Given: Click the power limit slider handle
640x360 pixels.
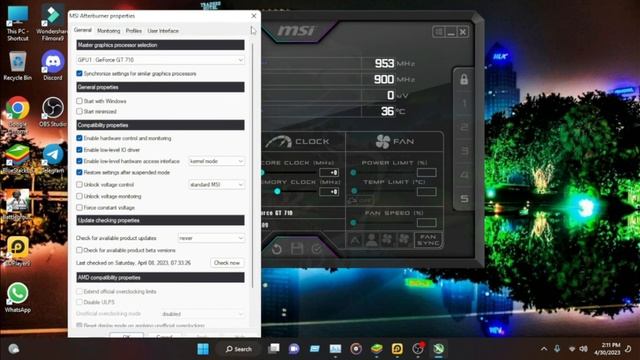Looking at the screenshot, I should tap(353, 172).
